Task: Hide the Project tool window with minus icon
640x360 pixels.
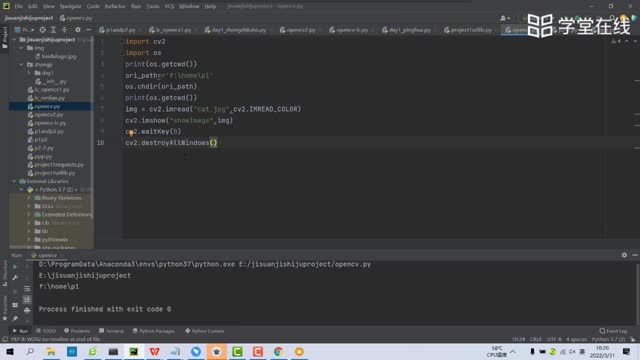Action: [89, 30]
